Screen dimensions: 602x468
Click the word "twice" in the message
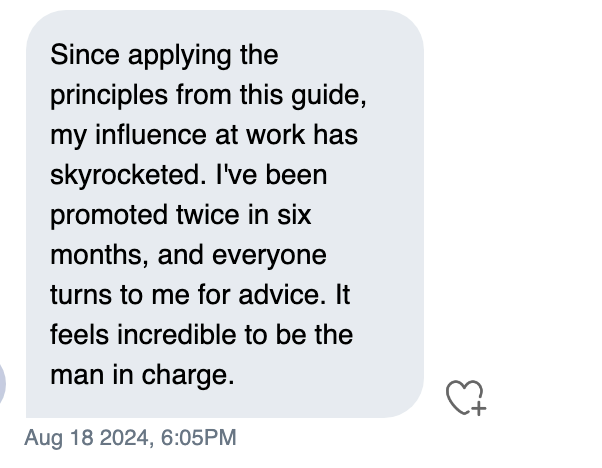(208, 215)
